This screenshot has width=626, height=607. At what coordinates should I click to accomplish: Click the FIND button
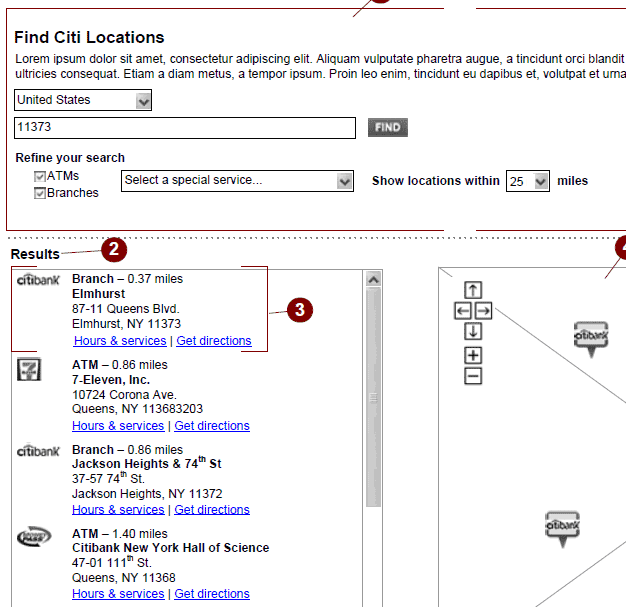[x=388, y=127]
